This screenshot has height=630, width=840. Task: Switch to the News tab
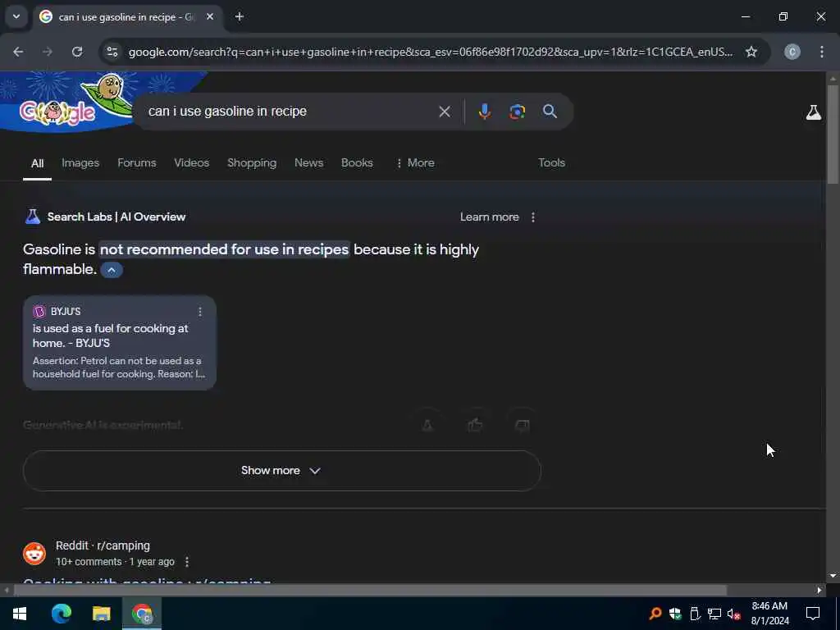click(x=308, y=163)
